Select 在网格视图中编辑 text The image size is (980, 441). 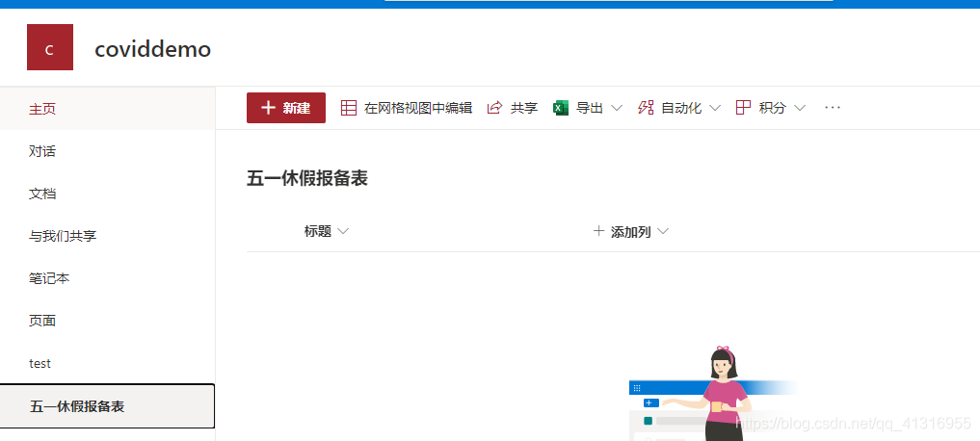point(418,108)
